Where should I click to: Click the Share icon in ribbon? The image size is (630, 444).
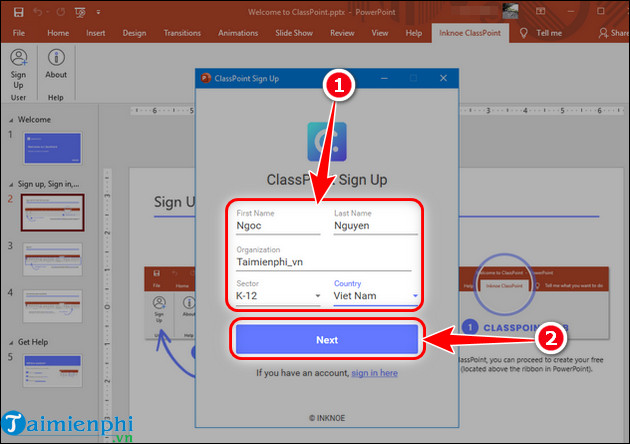pyautogui.click(x=603, y=32)
